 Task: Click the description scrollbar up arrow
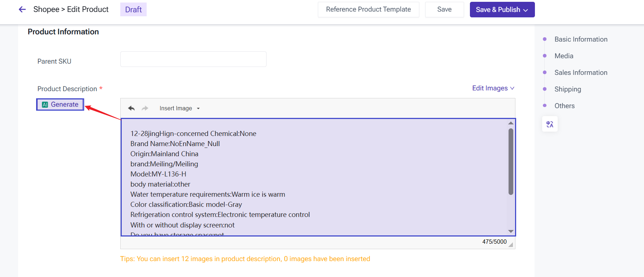pyautogui.click(x=511, y=123)
